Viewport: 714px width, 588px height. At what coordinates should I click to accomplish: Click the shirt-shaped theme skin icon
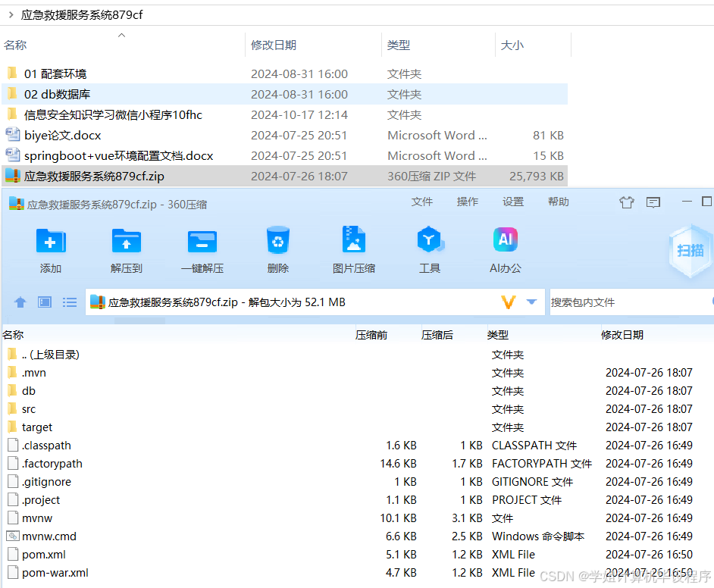coord(626,202)
